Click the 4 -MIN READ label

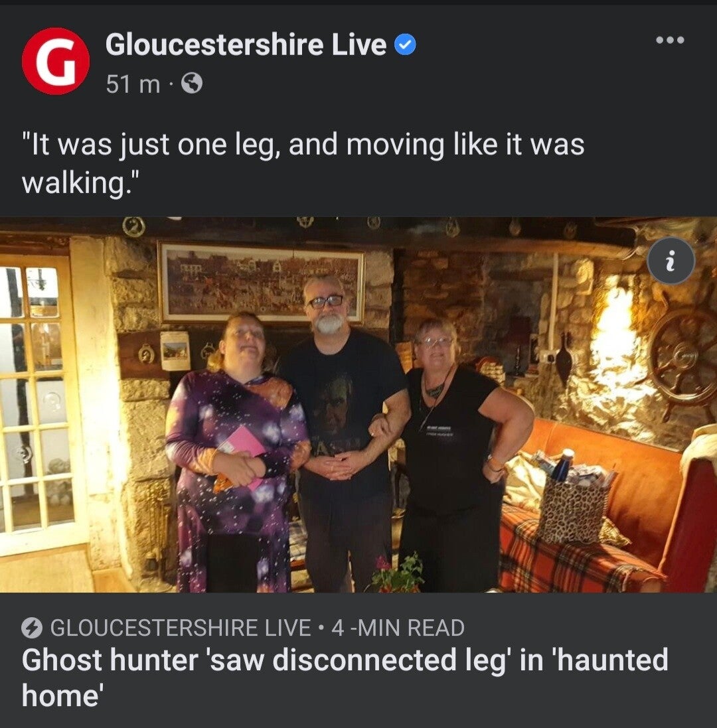tap(398, 628)
